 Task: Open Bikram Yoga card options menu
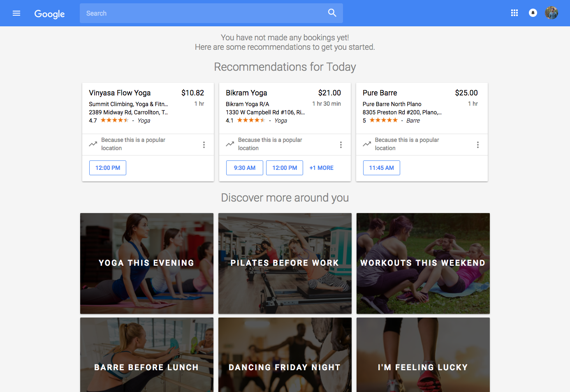(341, 145)
